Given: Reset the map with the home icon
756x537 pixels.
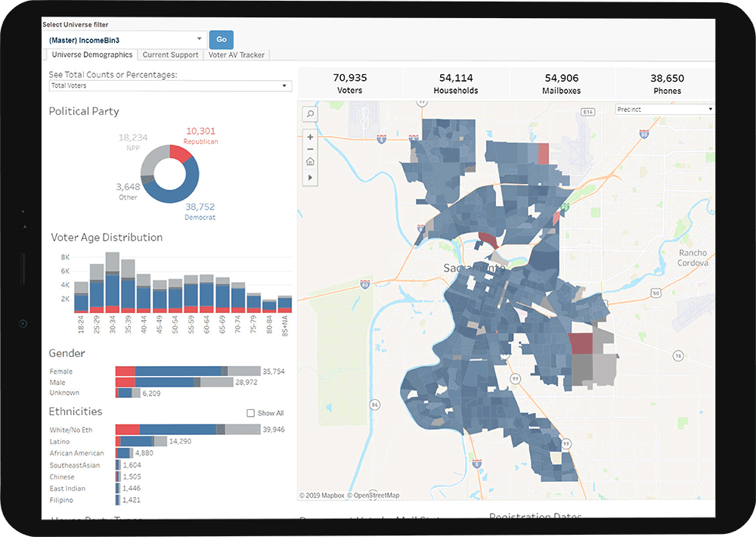Looking at the screenshot, I should point(310,162).
